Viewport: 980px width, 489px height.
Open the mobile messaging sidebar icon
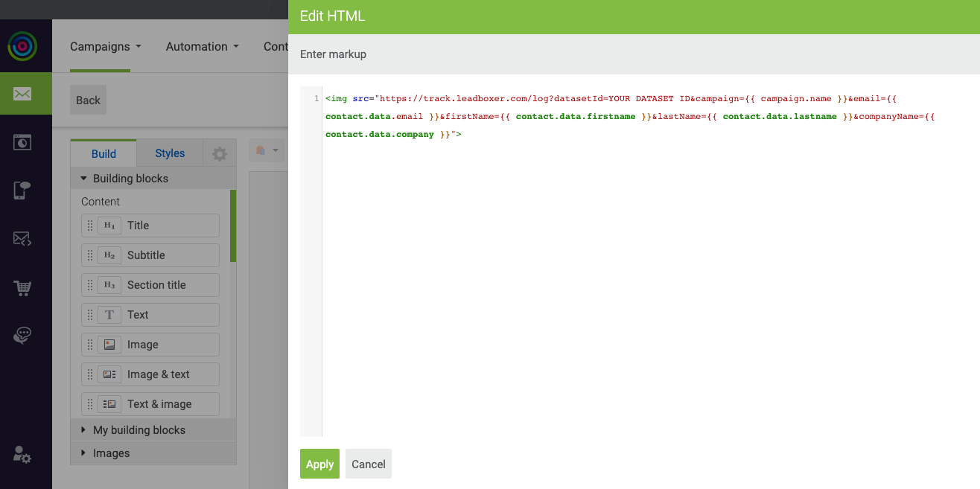pos(22,190)
